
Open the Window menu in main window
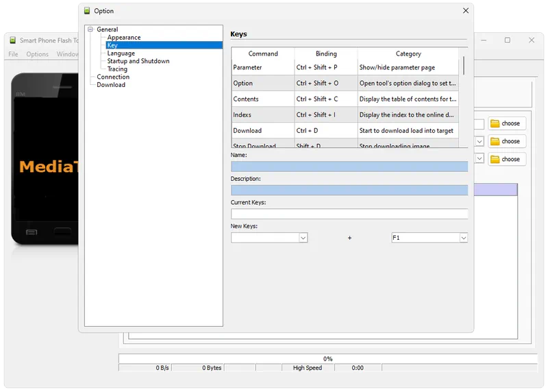point(67,54)
